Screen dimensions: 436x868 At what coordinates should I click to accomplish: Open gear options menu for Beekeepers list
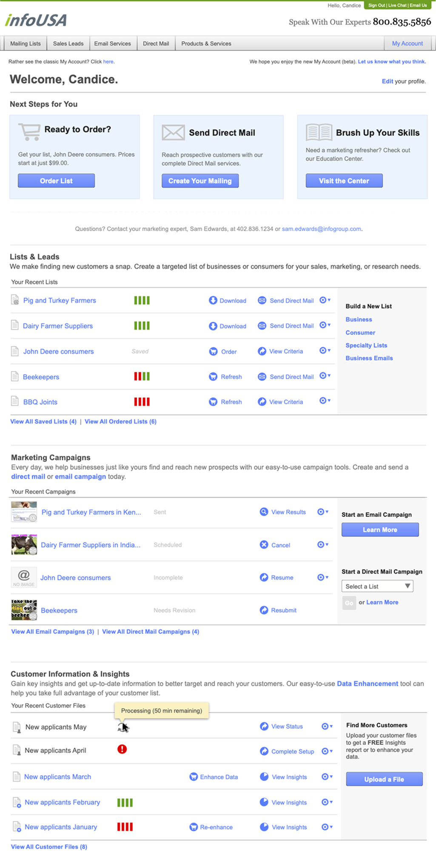click(325, 376)
